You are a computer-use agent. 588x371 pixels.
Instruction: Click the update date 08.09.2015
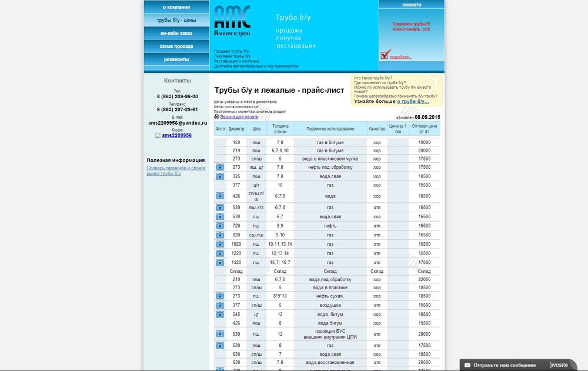427,117
